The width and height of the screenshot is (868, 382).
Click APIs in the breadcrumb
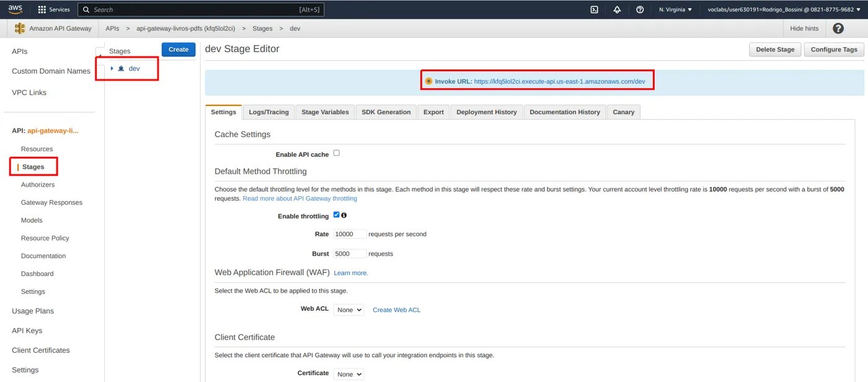tap(112, 29)
